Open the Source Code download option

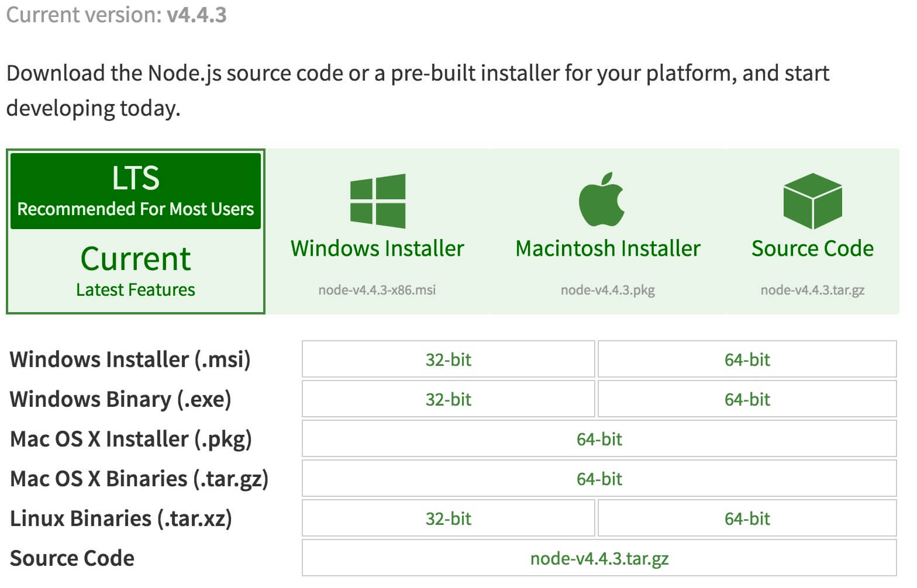[x=812, y=248]
